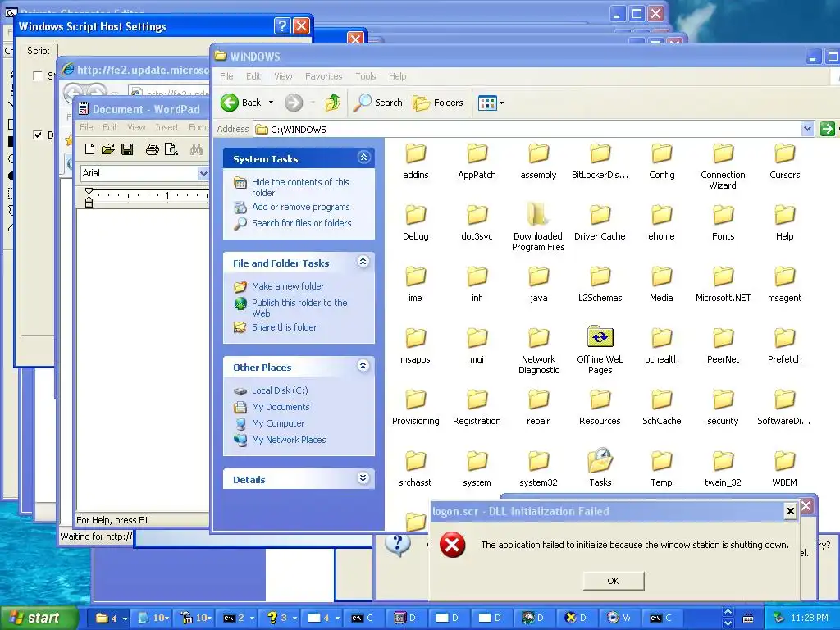Click Add or remove programs link
The image size is (840, 630).
pos(300,207)
